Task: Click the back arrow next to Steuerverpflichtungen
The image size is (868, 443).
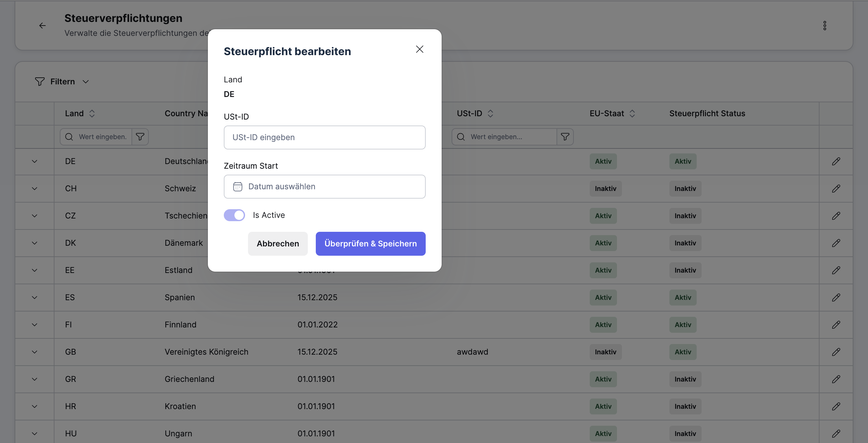Action: [x=43, y=26]
